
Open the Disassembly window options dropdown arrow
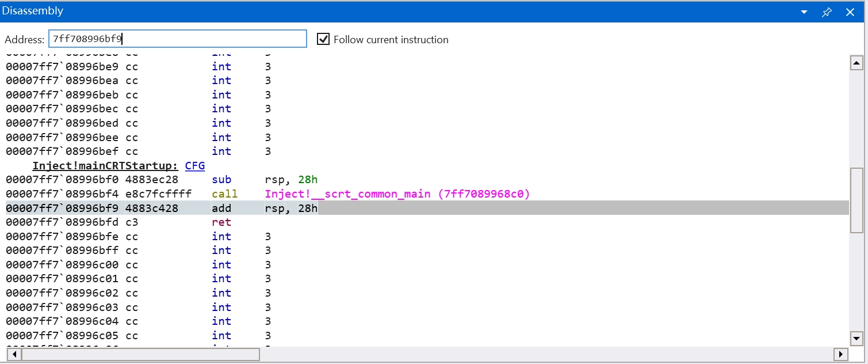coord(804,12)
